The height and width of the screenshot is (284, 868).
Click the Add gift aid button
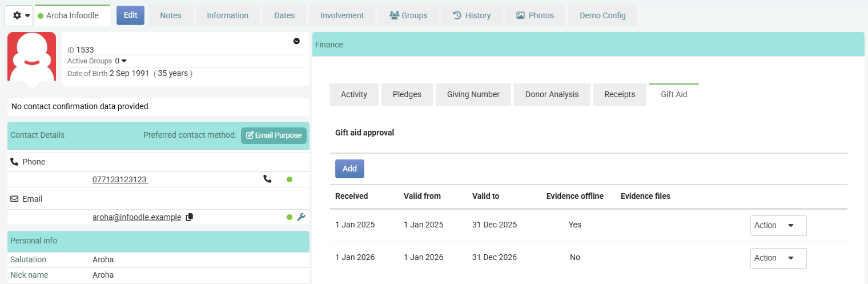(x=349, y=169)
